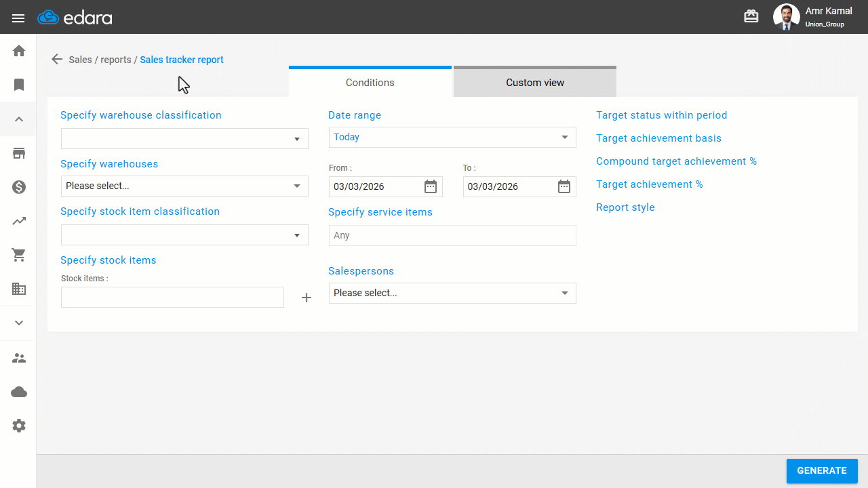The height and width of the screenshot is (488, 868).
Task: Switch to the Custom view tab
Action: (535, 82)
